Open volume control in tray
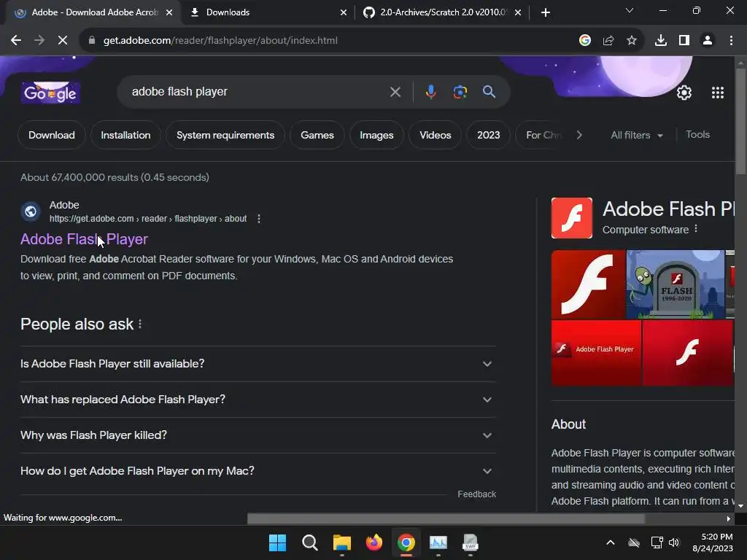Screen dimensions: 747x560 tap(673, 542)
